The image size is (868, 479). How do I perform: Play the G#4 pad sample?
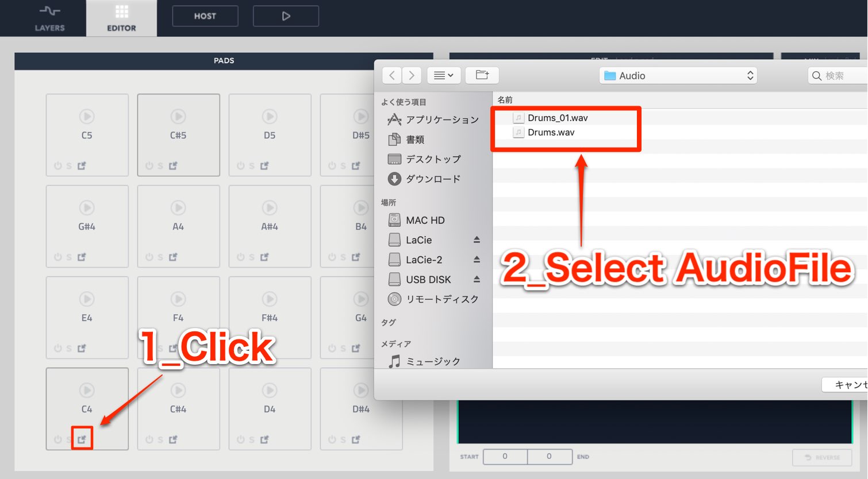[87, 208]
